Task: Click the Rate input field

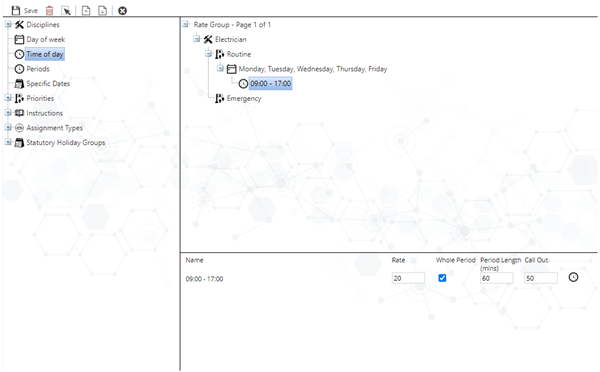Action: point(408,278)
